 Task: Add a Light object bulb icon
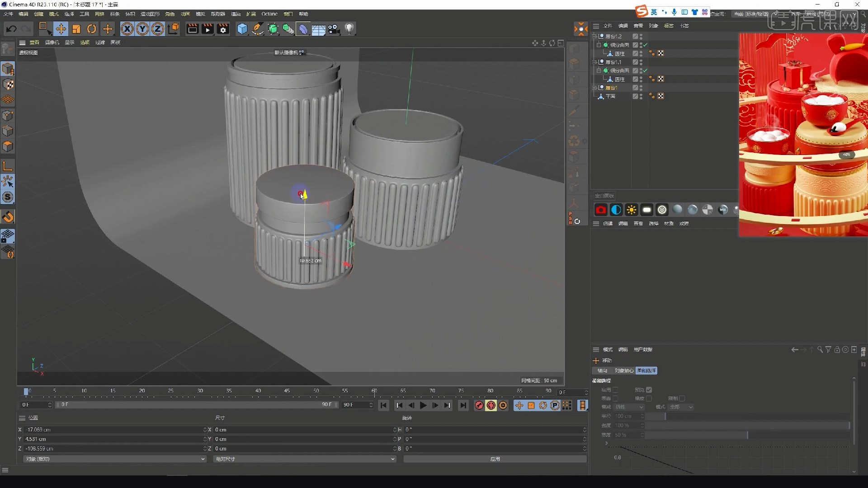tap(349, 29)
